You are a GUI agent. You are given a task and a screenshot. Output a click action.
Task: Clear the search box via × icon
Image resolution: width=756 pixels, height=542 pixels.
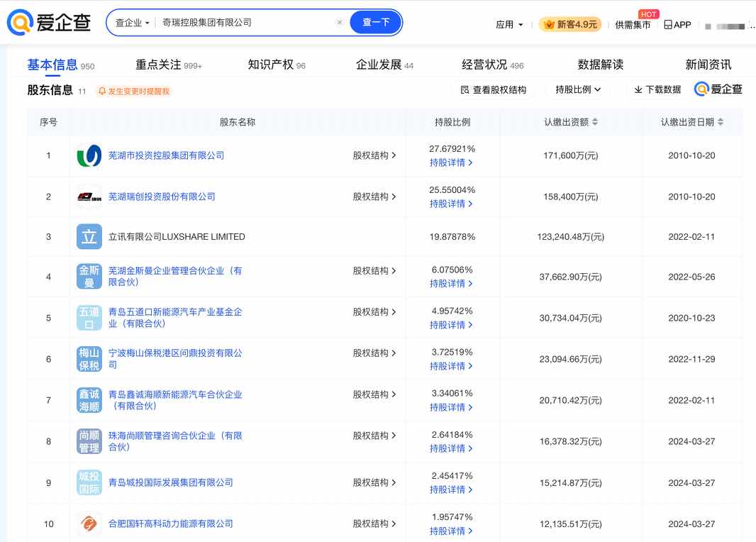[x=340, y=22]
